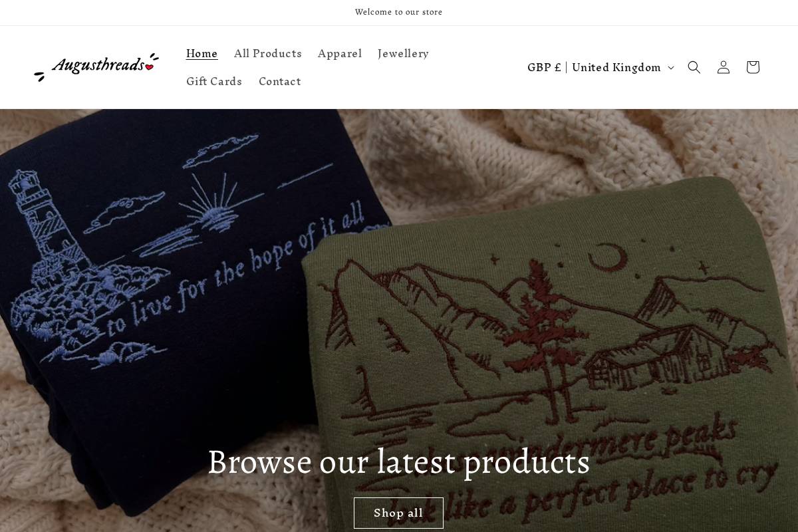Go to the Home menu item

(x=202, y=53)
